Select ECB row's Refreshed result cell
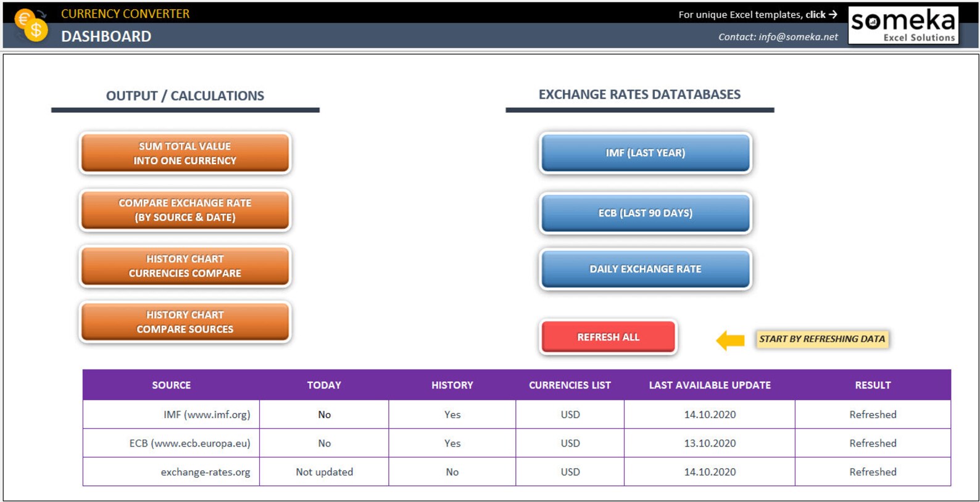980x502 pixels. [x=873, y=443]
